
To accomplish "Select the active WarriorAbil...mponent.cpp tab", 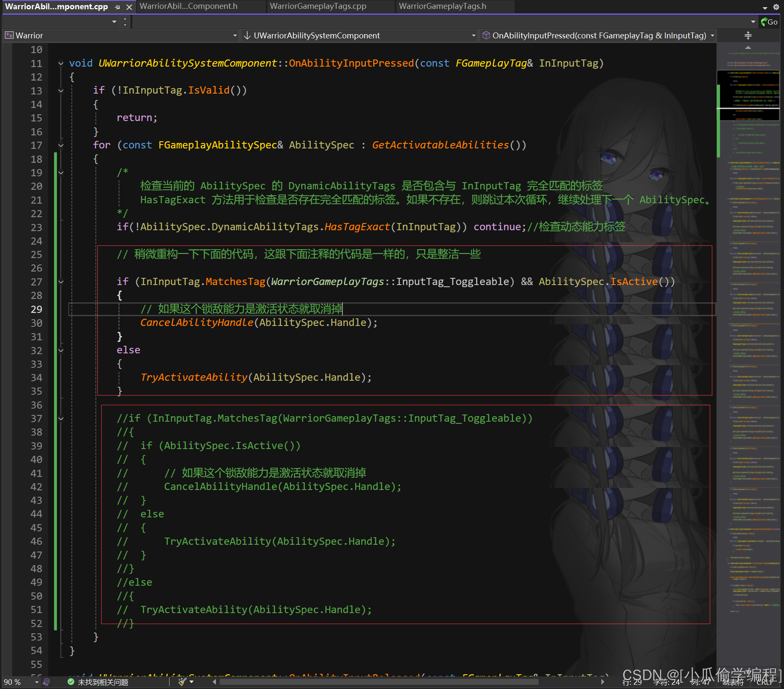I will pos(57,6).
